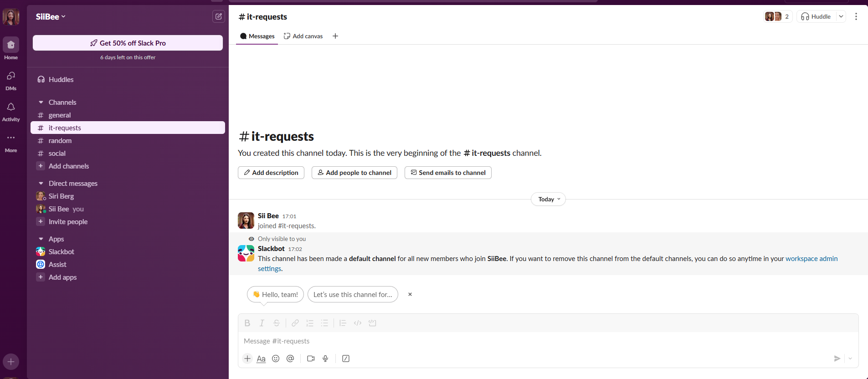
Task: Compose a new message with the pencil icon
Action: point(219,16)
